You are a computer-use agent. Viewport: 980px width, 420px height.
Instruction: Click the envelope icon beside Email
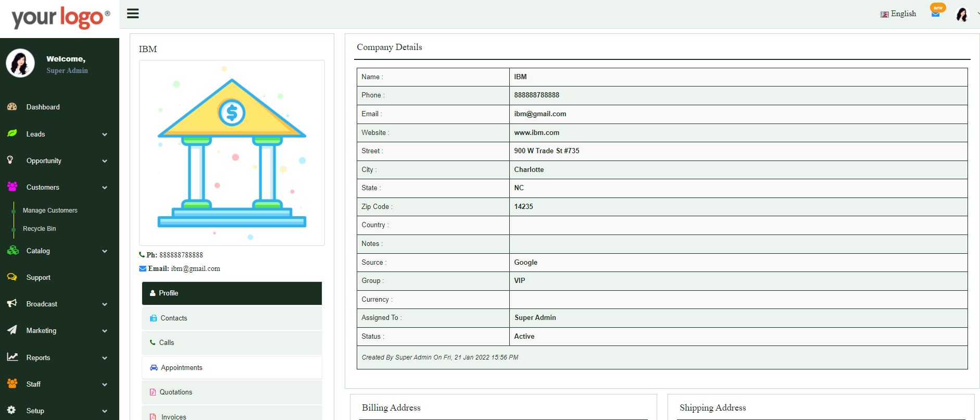[x=143, y=268]
